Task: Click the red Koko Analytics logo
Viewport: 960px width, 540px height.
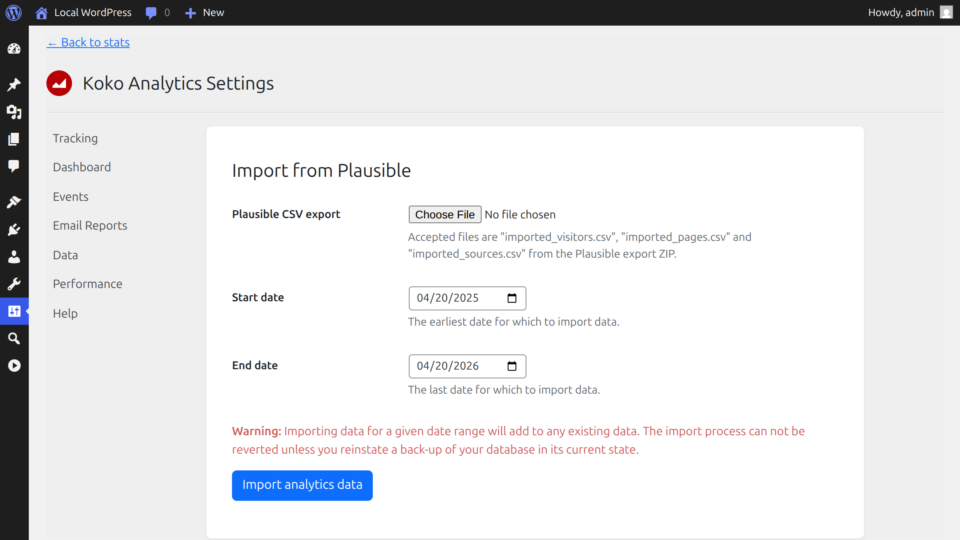Action: tap(59, 83)
